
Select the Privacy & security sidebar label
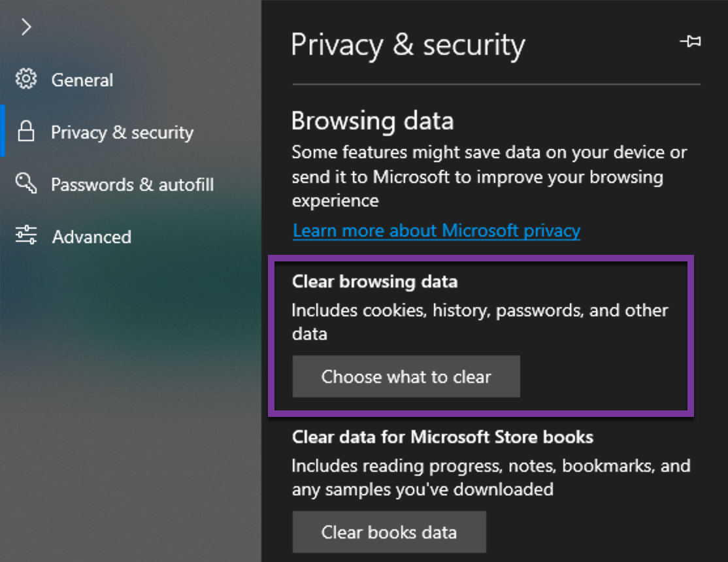click(122, 133)
